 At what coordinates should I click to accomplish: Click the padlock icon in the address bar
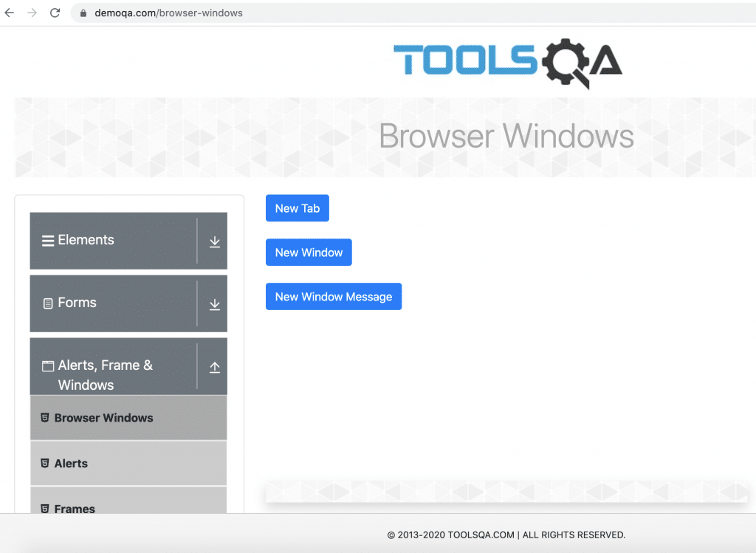pos(84,12)
